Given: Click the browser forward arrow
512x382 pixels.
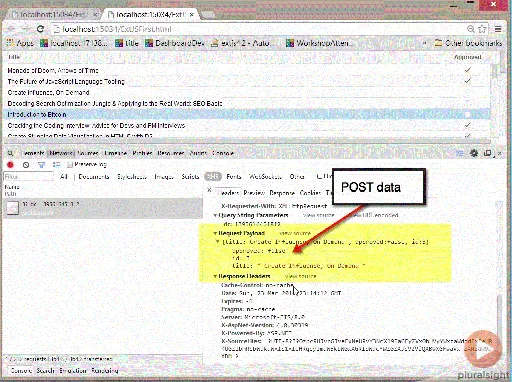Looking at the screenshot, I should coord(26,29).
